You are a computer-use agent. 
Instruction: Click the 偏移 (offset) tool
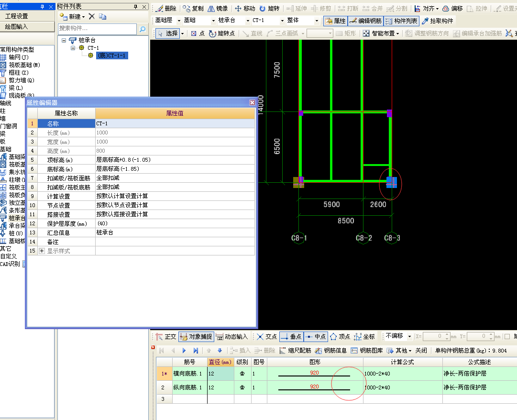453,8
